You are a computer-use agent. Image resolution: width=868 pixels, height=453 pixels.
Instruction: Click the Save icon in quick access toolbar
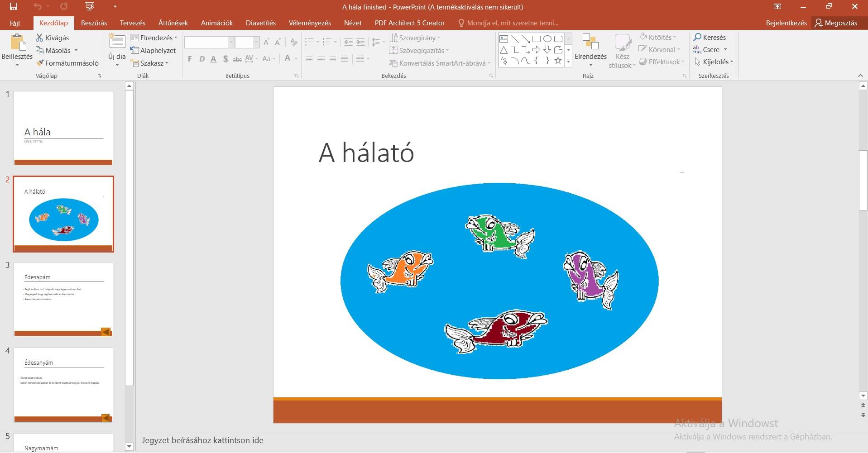[x=14, y=6]
